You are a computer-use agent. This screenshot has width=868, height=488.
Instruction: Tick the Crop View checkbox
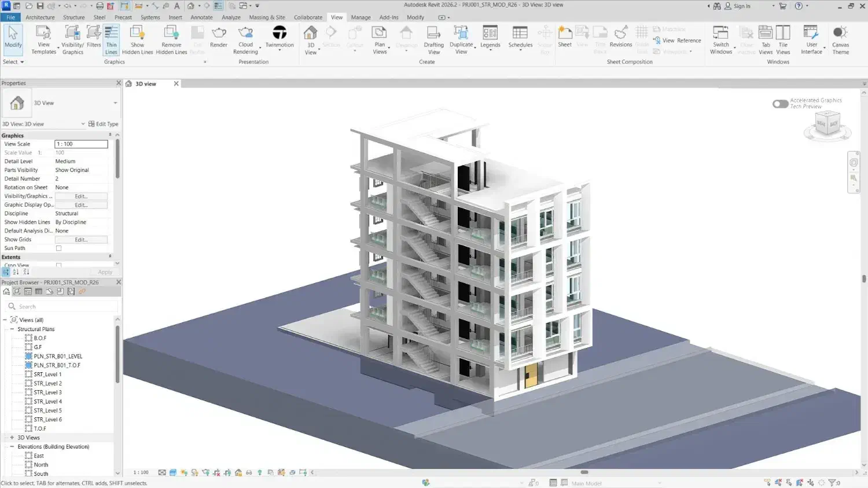click(x=58, y=265)
